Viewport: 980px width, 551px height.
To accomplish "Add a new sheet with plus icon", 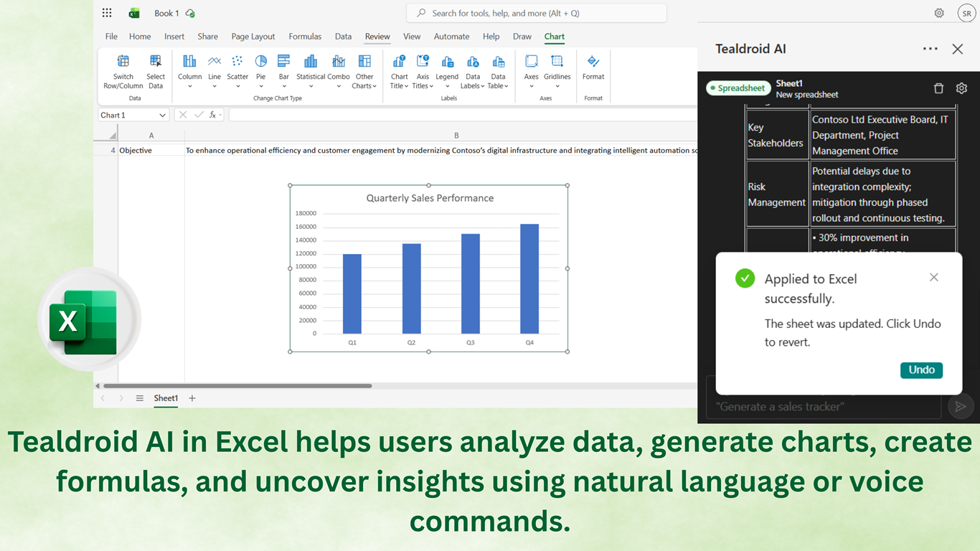I will point(192,398).
